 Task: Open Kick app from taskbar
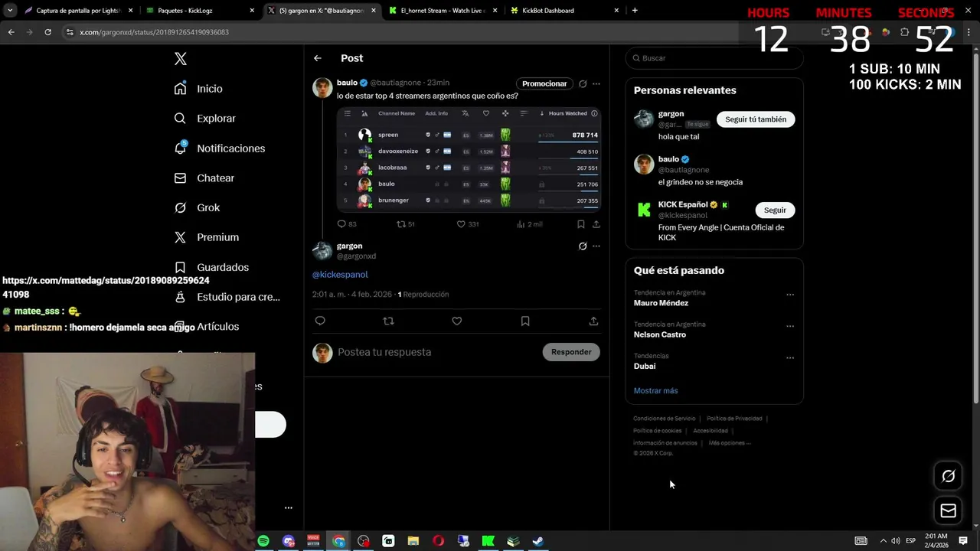[x=488, y=541]
